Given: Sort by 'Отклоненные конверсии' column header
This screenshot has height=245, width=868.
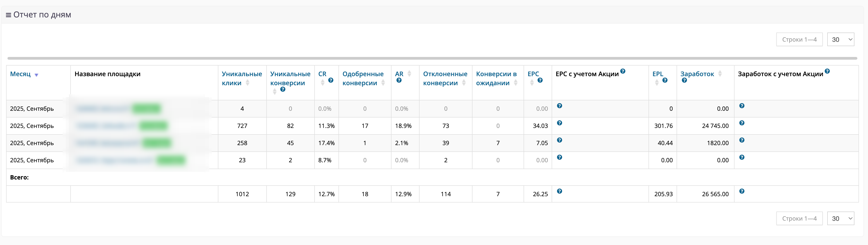Looking at the screenshot, I should [445, 78].
